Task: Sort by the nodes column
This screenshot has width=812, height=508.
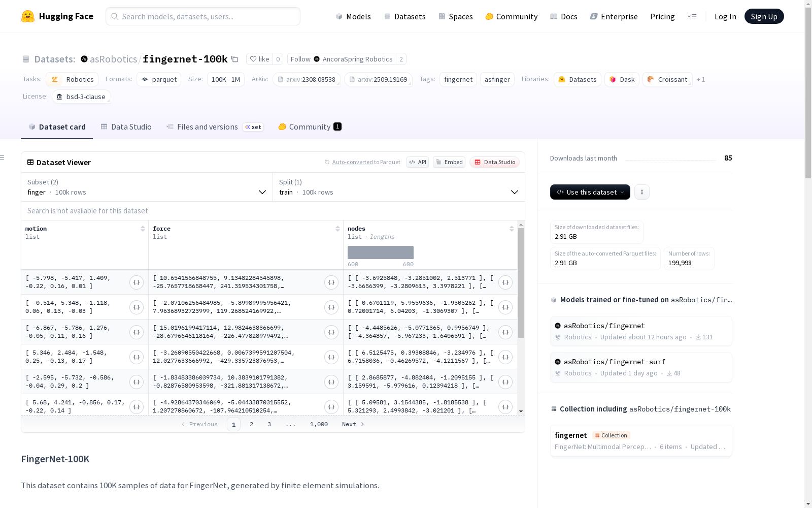Action: tap(512, 229)
